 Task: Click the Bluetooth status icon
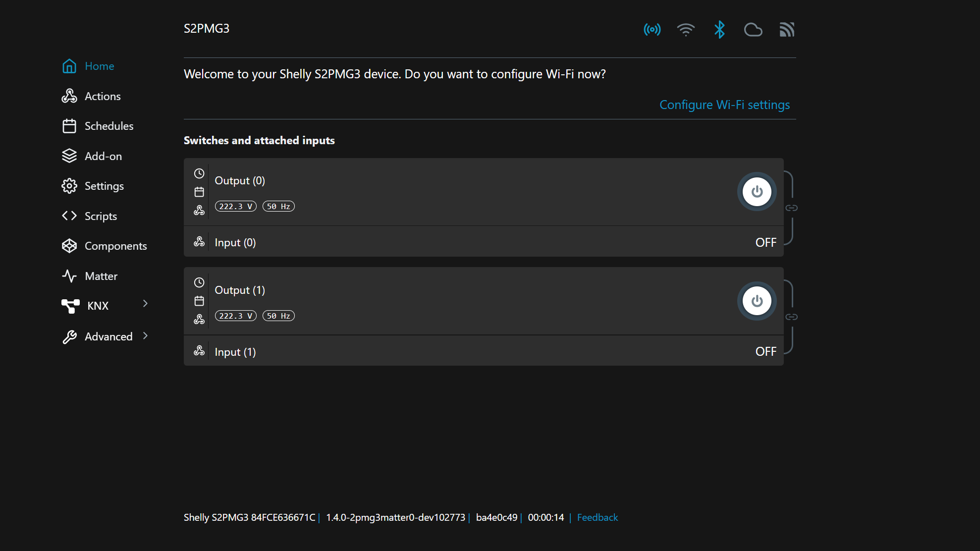[719, 30]
